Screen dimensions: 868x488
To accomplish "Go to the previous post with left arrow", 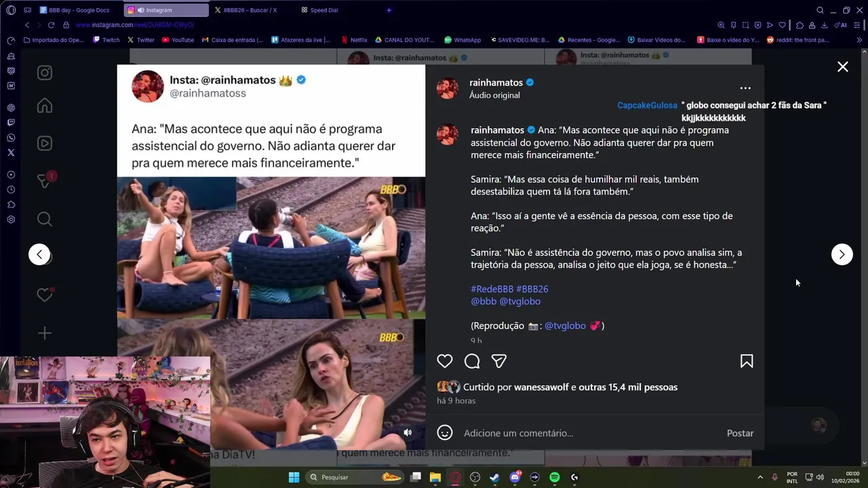I will (x=39, y=254).
